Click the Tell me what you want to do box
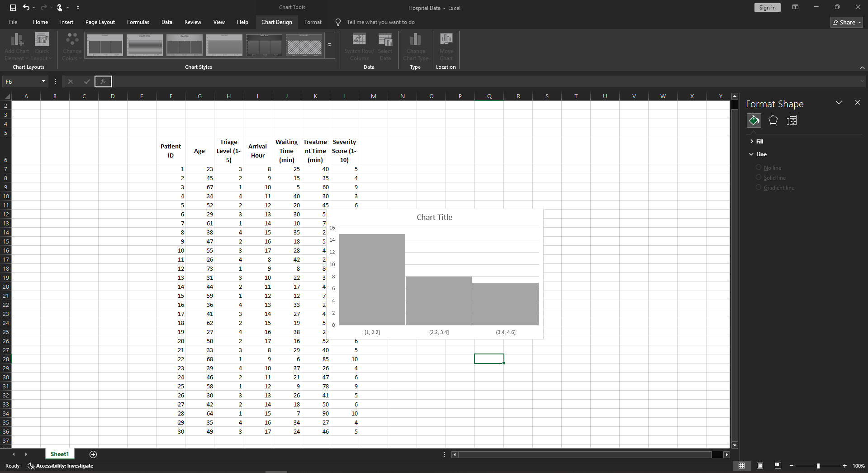Viewport: 868px width, 473px height. (x=380, y=22)
